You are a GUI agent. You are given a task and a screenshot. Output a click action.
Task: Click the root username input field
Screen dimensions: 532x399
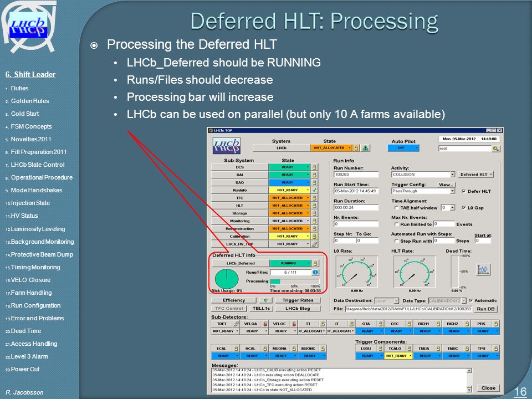(x=465, y=149)
